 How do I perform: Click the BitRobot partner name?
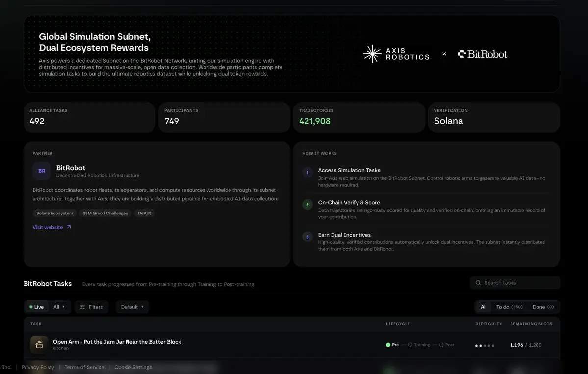[71, 168]
